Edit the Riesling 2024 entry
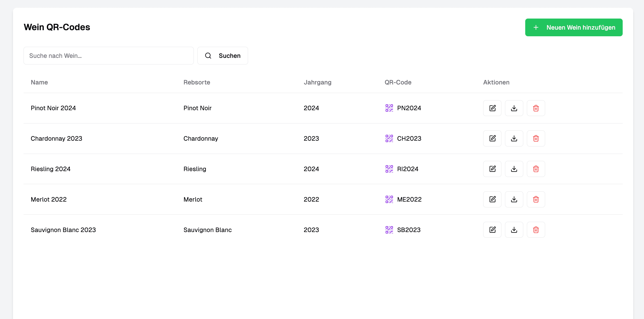This screenshot has width=644, height=319. pos(492,169)
